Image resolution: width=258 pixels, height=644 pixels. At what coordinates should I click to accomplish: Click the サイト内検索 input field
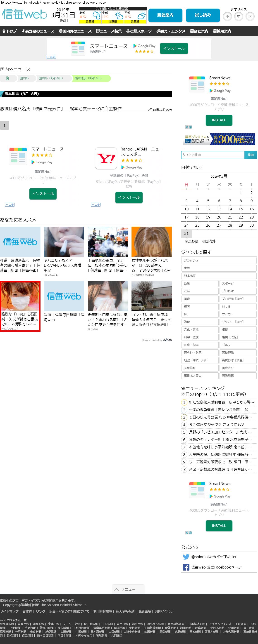pos(213,155)
